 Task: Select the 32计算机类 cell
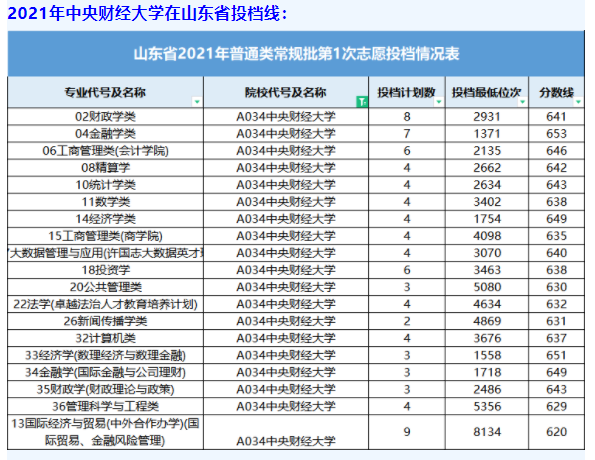click(105, 338)
